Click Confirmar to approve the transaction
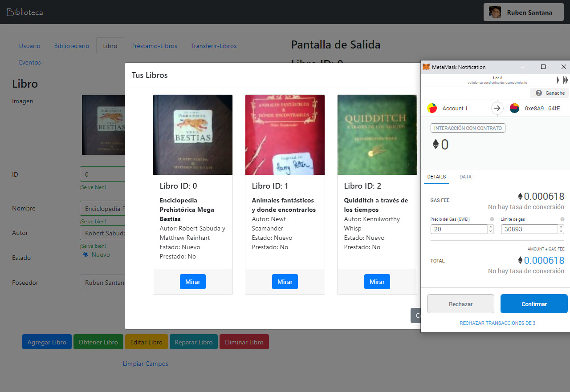Screen dimensions: 570x392 click(533, 303)
